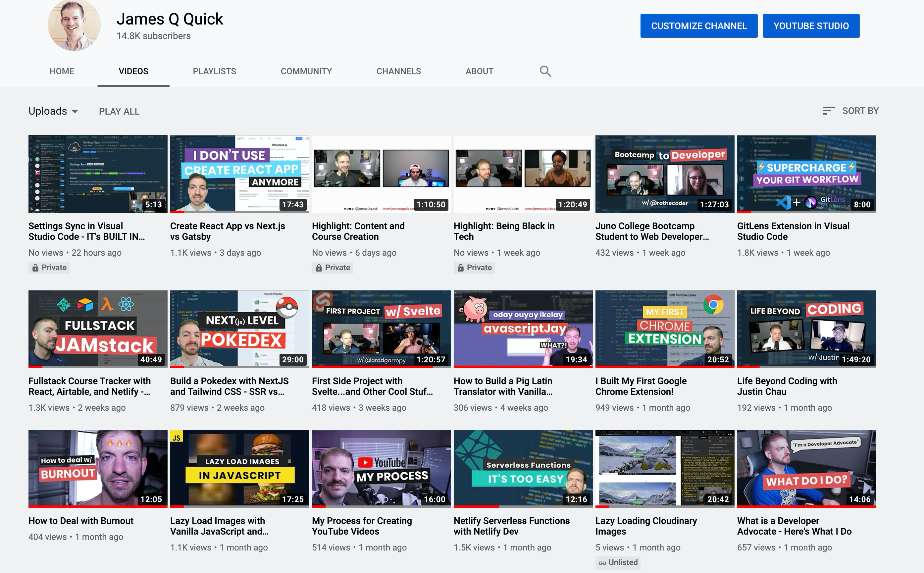
Task: Click title Lazy Load Images with Vanilla JavaScript
Action: [219, 526]
